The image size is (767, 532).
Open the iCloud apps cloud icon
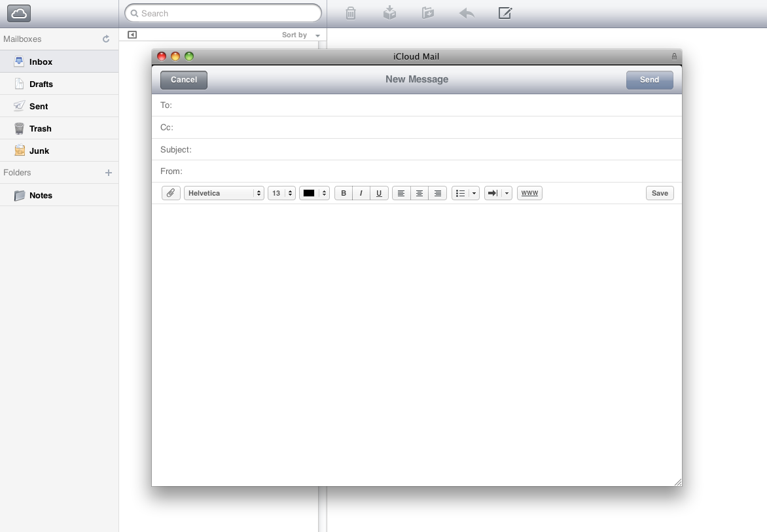coord(19,13)
